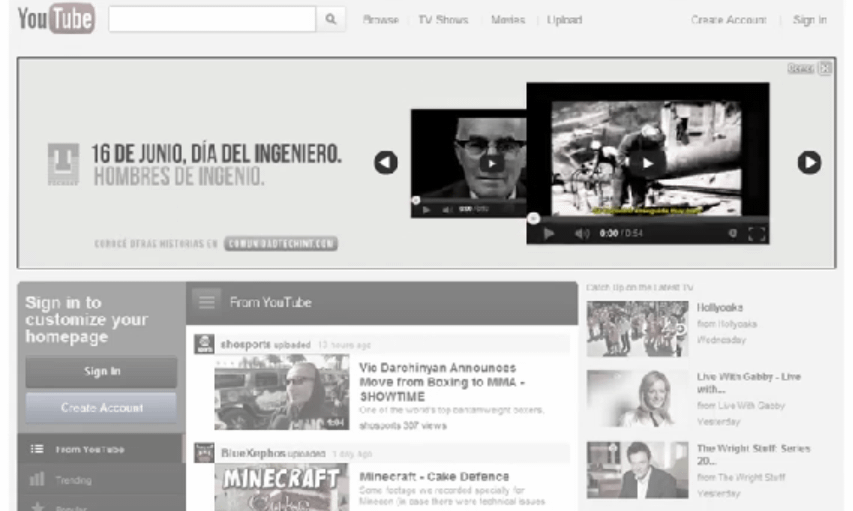
Task: Open the TV Shows section
Action: click(443, 20)
